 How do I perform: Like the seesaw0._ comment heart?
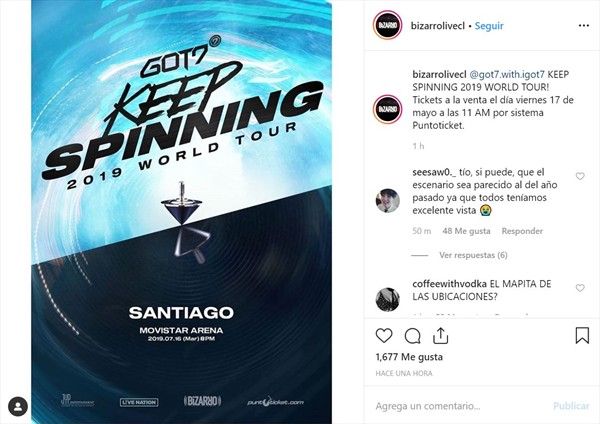pos(580,176)
